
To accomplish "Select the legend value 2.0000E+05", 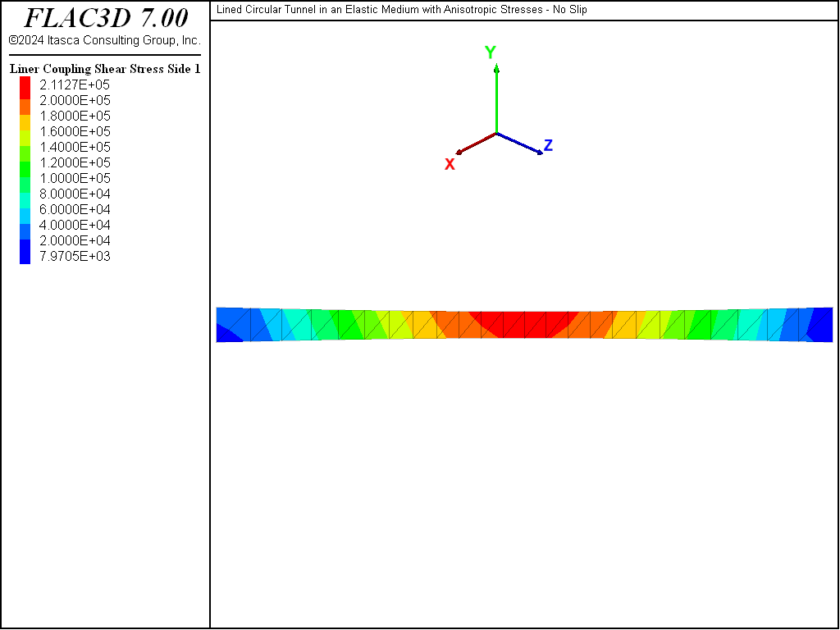I will point(75,100).
